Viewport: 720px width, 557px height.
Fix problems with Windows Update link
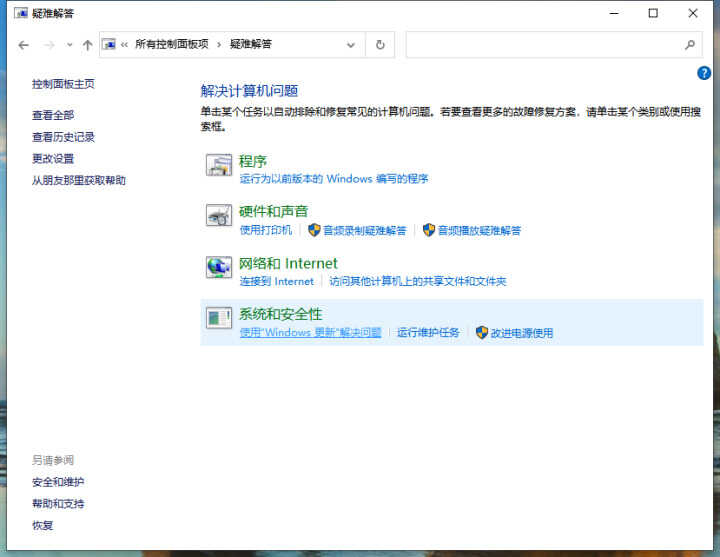coord(310,332)
